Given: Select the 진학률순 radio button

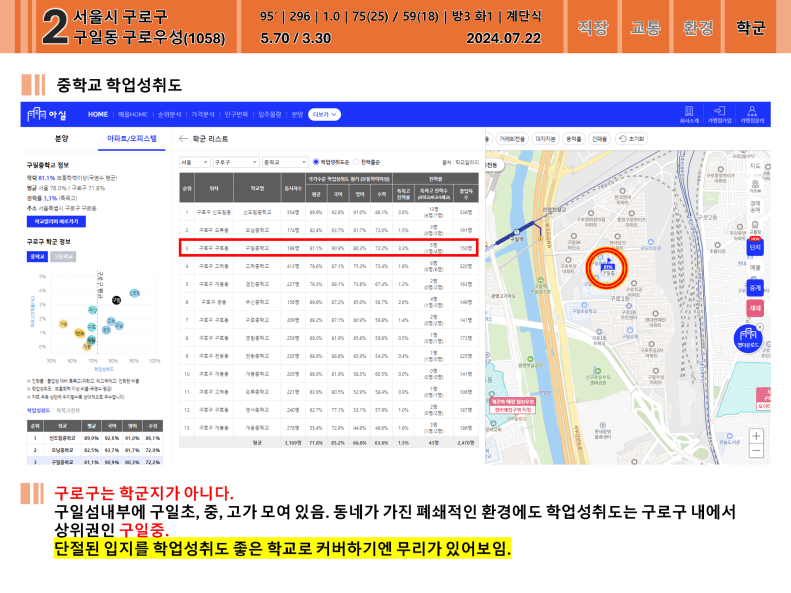Looking at the screenshot, I should pyautogui.click(x=356, y=162).
